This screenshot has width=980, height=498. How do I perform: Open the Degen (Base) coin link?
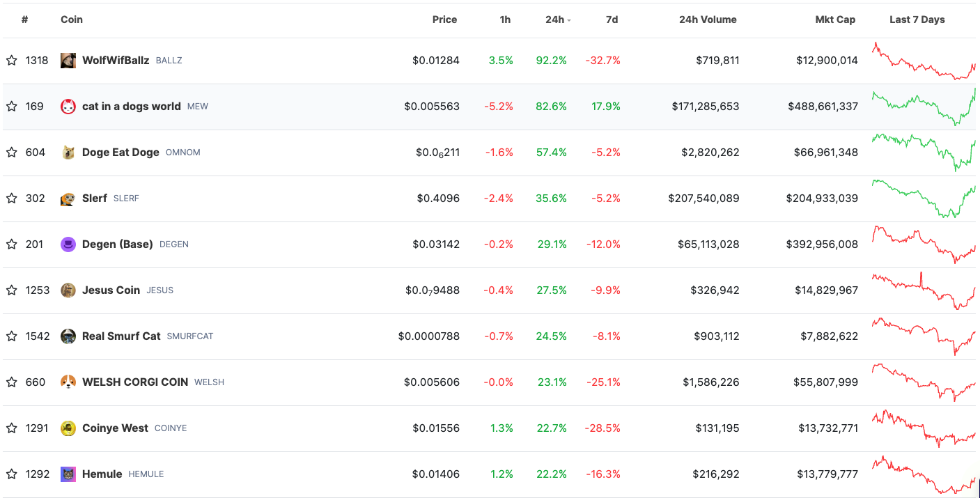(x=118, y=244)
